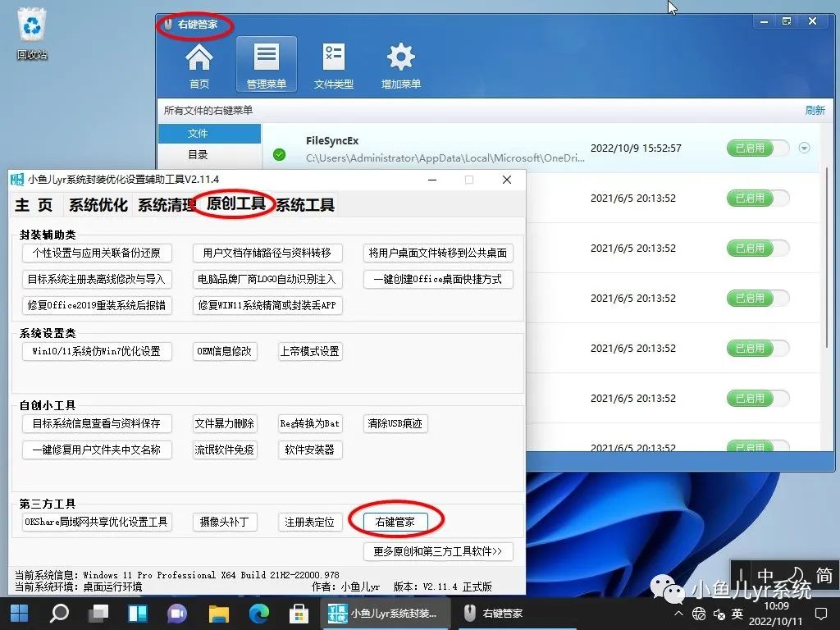Click 增加菜单 gear icon
840x630 pixels.
(400, 66)
